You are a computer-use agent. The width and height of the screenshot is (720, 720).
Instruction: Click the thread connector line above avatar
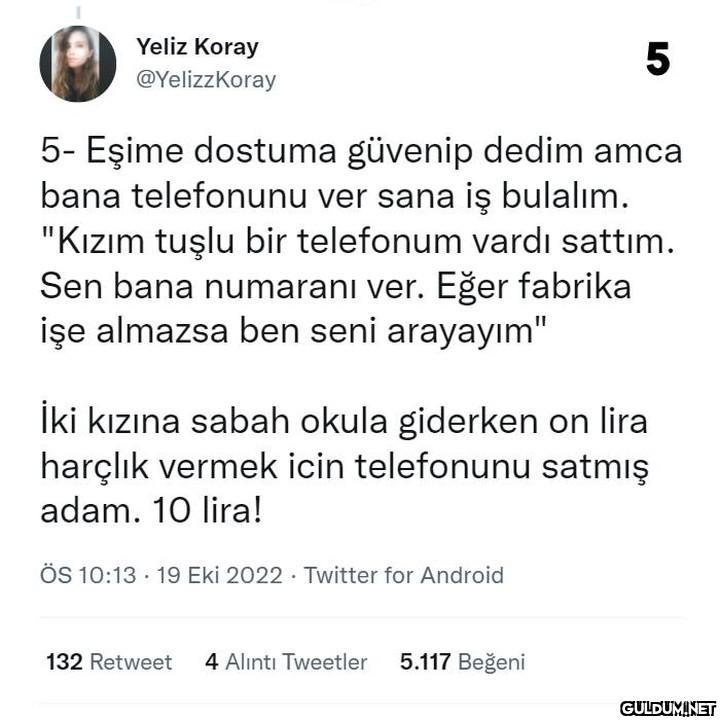pyautogui.click(x=78, y=12)
